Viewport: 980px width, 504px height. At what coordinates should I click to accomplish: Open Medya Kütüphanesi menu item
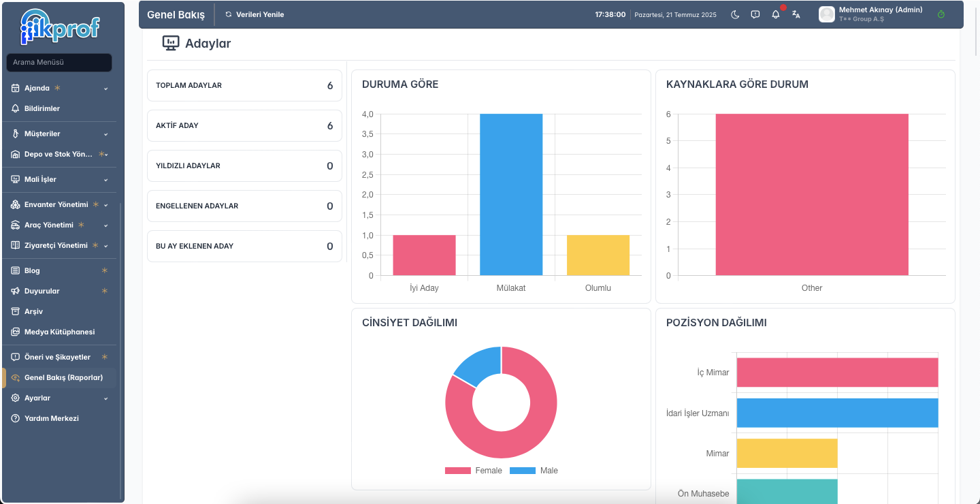click(60, 332)
